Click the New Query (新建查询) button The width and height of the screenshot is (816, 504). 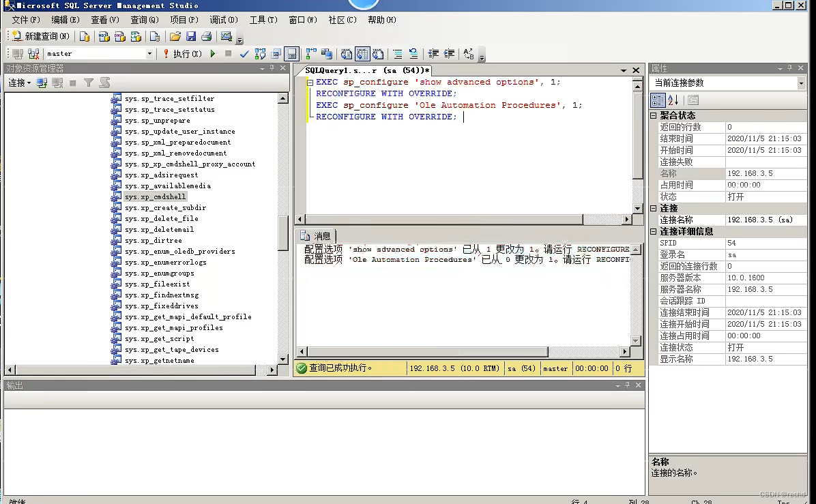[40, 36]
